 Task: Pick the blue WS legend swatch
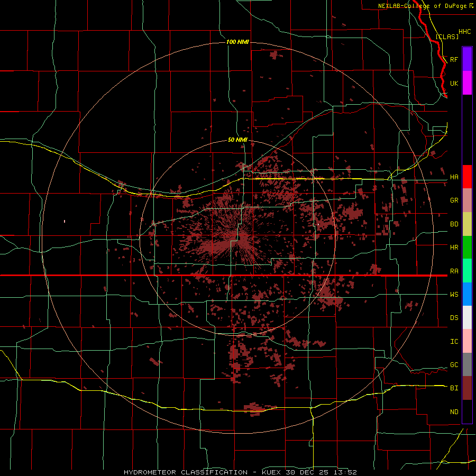(x=467, y=294)
